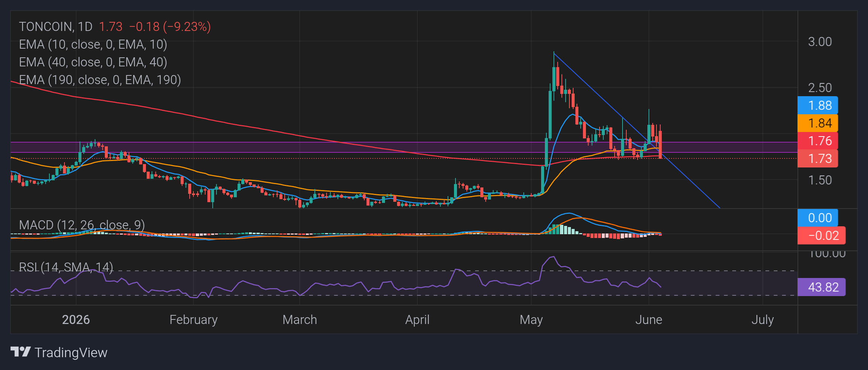Click the February label on time axis
This screenshot has height=370, width=868.
coord(193,320)
